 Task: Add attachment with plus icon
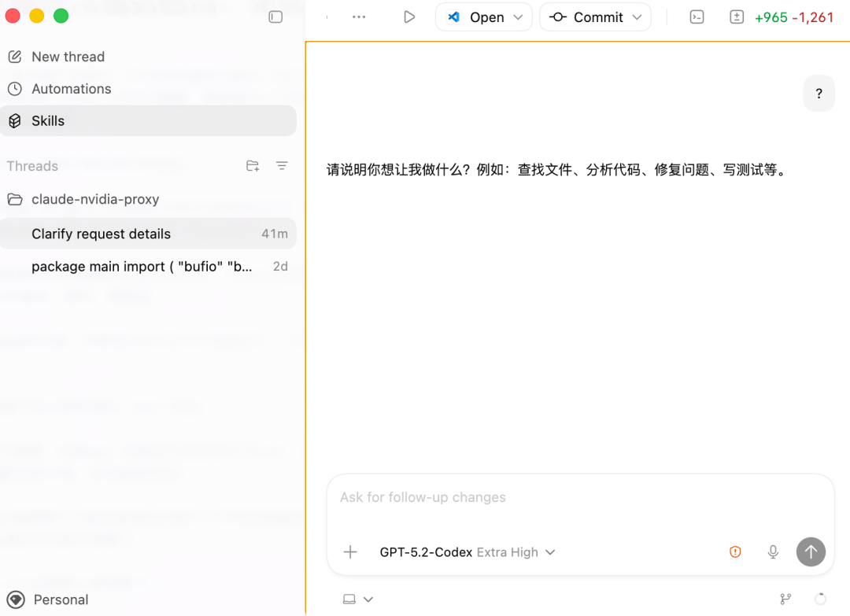point(350,552)
